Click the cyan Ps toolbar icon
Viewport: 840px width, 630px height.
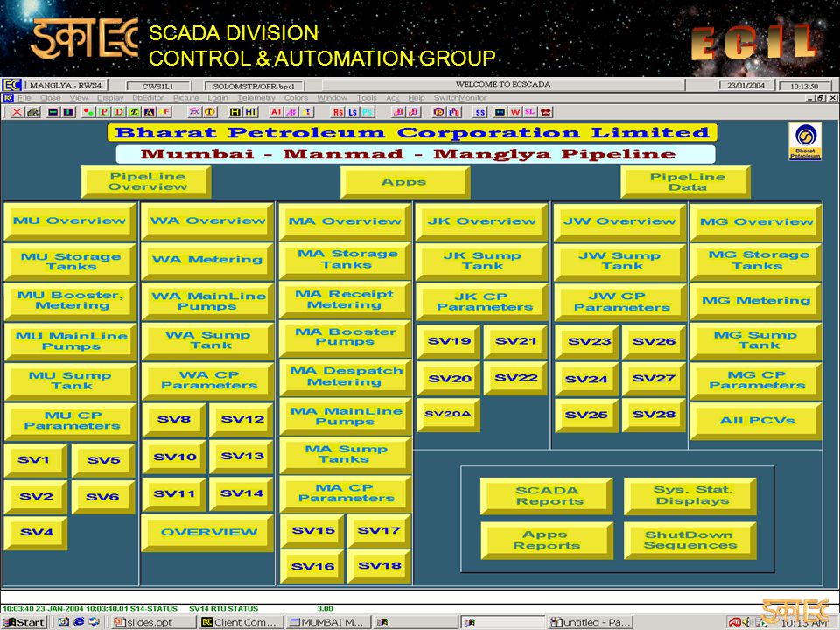click(x=367, y=112)
